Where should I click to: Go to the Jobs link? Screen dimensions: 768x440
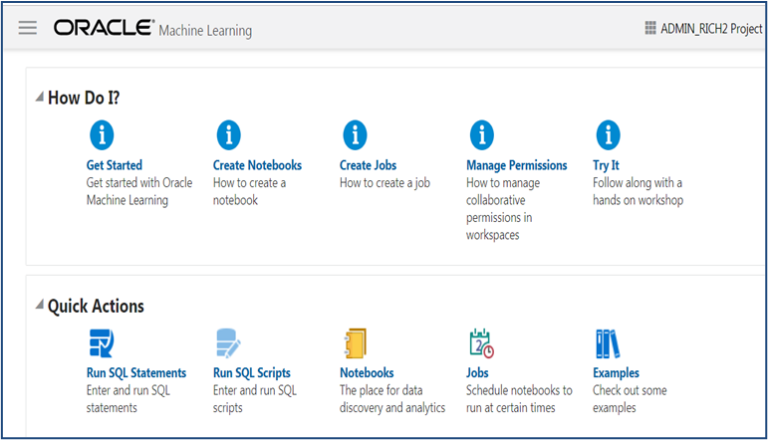click(477, 373)
